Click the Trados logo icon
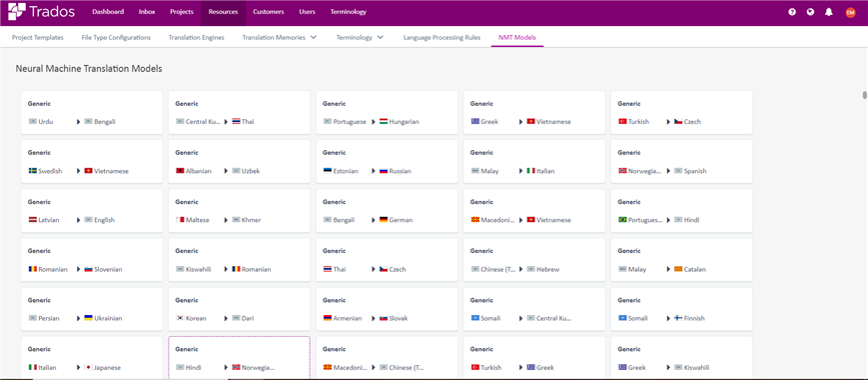Viewport: 868px width, 380px height. click(x=17, y=12)
